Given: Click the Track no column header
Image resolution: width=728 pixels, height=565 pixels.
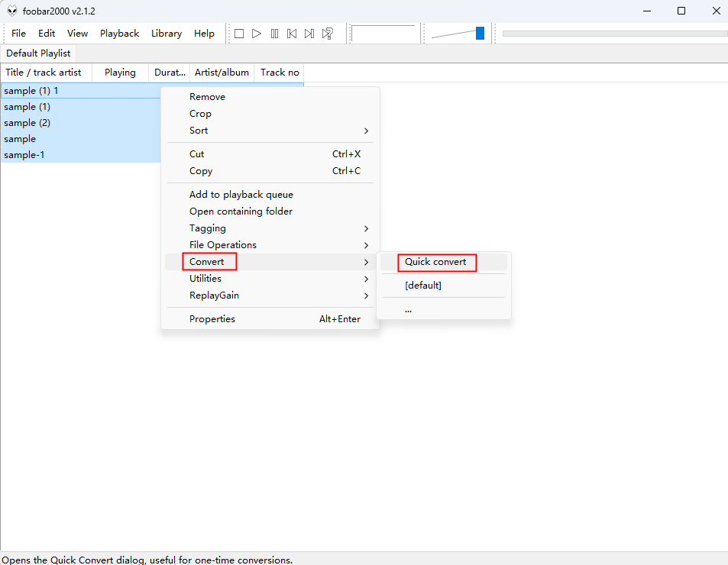Looking at the screenshot, I should tap(280, 73).
